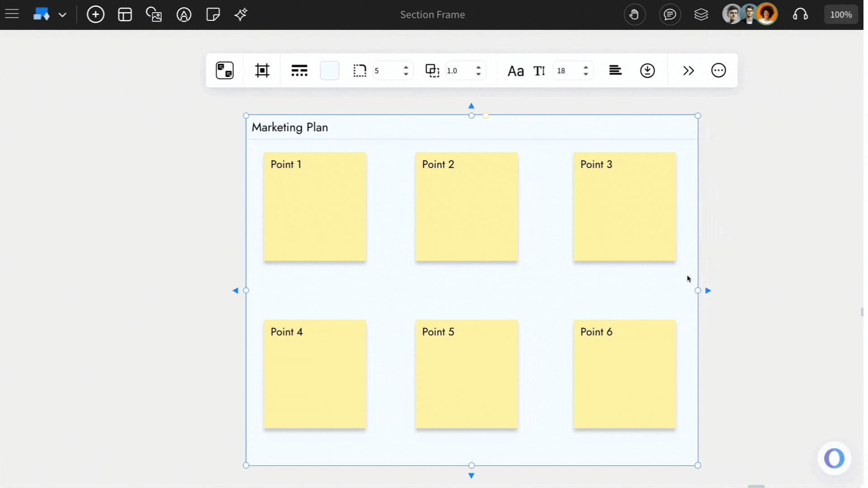Select the upload media tool

[x=154, y=14]
